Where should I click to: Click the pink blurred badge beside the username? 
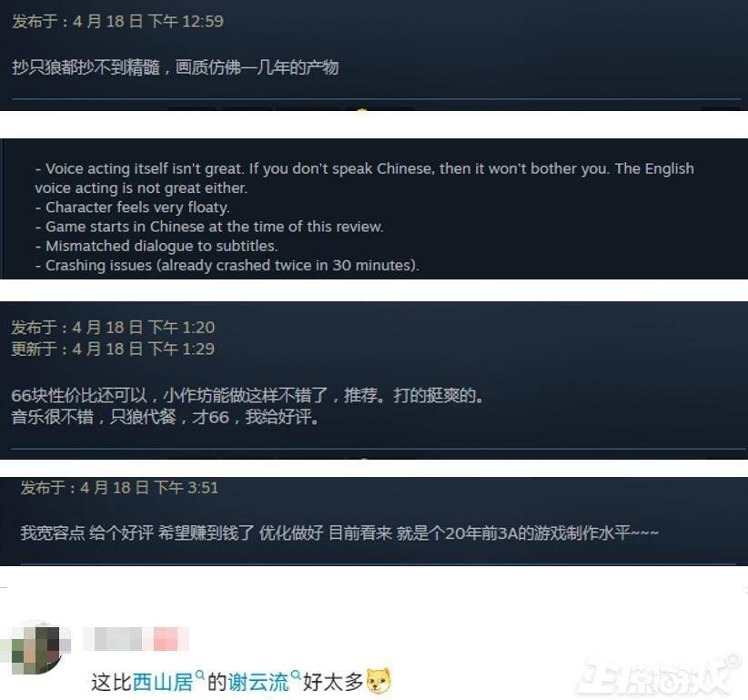[x=166, y=639]
